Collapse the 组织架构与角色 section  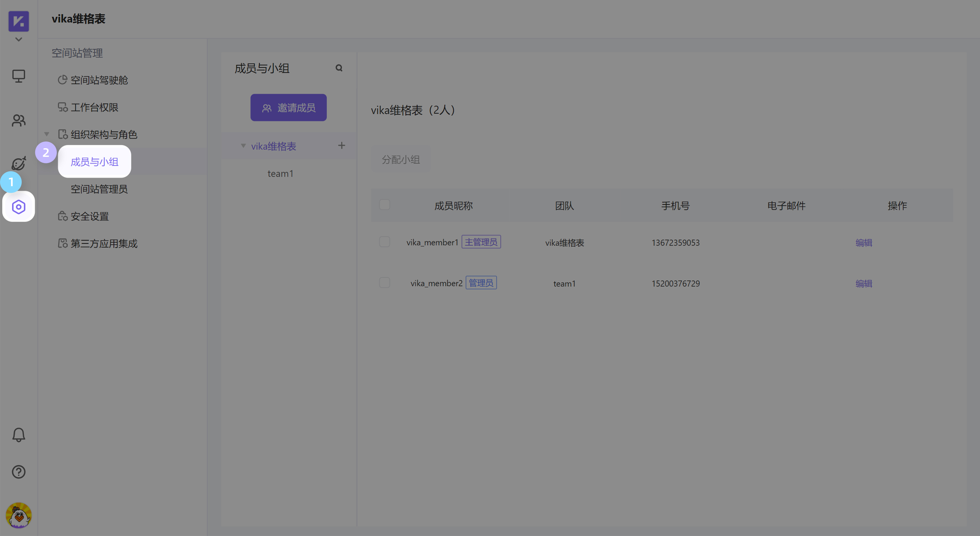point(46,134)
